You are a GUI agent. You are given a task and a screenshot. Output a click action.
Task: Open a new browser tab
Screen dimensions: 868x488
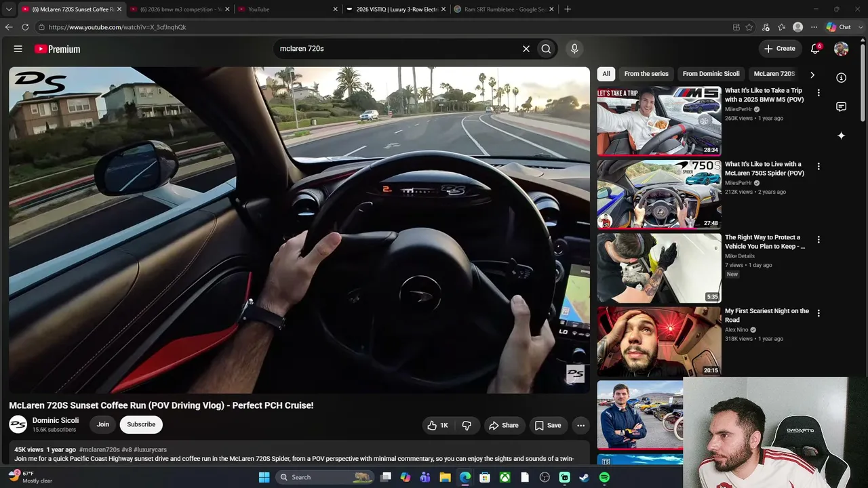point(568,9)
